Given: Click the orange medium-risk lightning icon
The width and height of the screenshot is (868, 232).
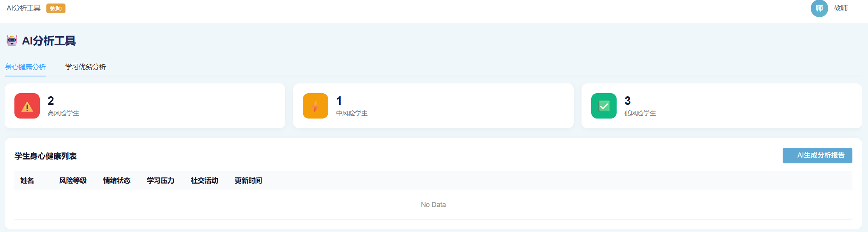Looking at the screenshot, I should pos(315,106).
